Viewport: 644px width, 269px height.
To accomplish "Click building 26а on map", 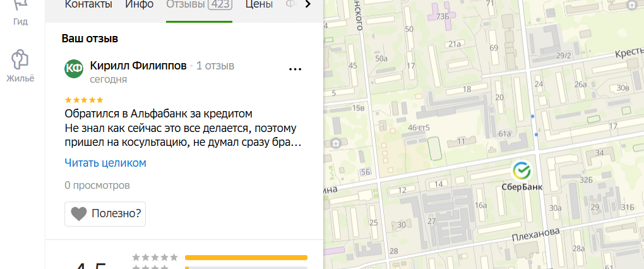I will pos(580,85).
